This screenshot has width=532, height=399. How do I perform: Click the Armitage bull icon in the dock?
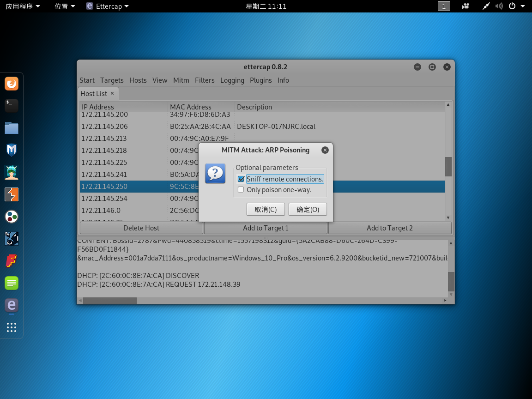[12, 239]
